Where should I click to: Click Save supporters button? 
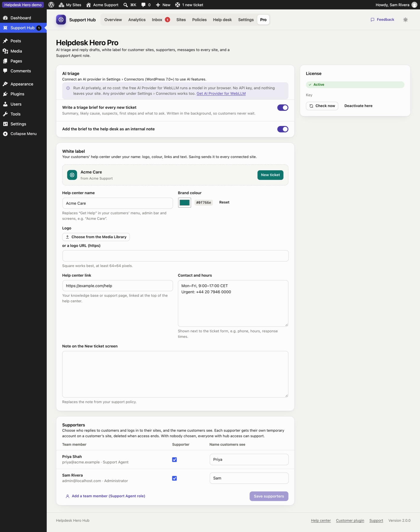pos(269,496)
